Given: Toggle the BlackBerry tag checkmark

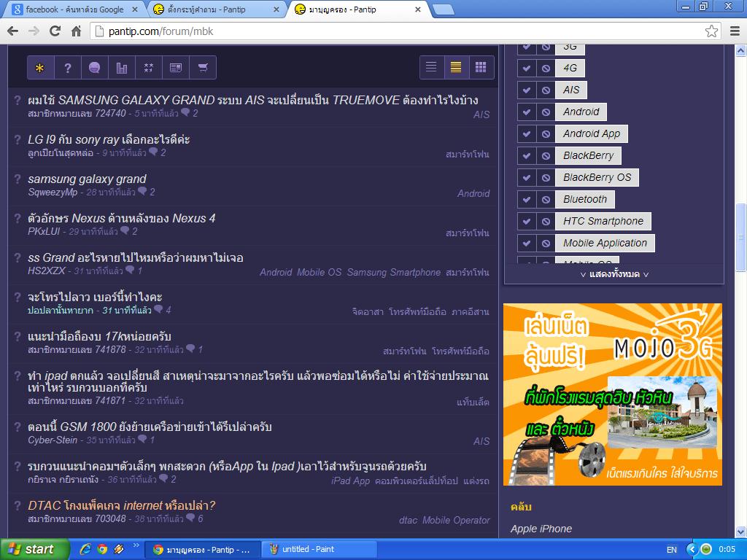Looking at the screenshot, I should point(527,156).
